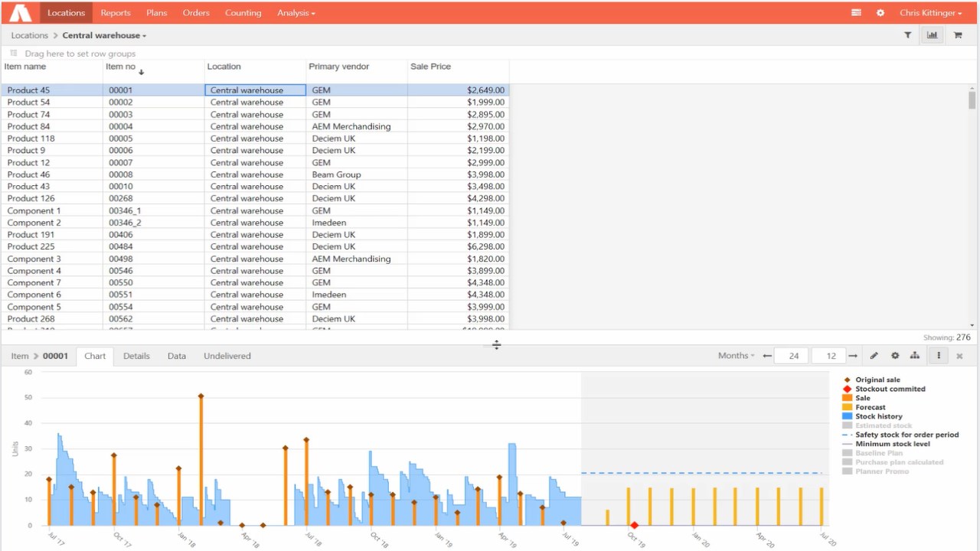Select the Product 84 row
Screen dimensions: 980x551
(255, 126)
